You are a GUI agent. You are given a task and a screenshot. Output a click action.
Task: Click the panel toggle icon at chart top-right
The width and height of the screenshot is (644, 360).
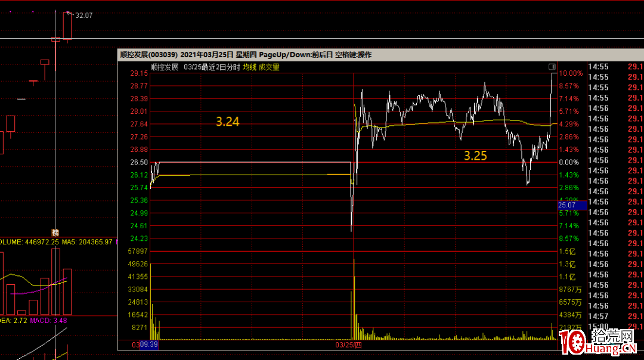point(552,67)
